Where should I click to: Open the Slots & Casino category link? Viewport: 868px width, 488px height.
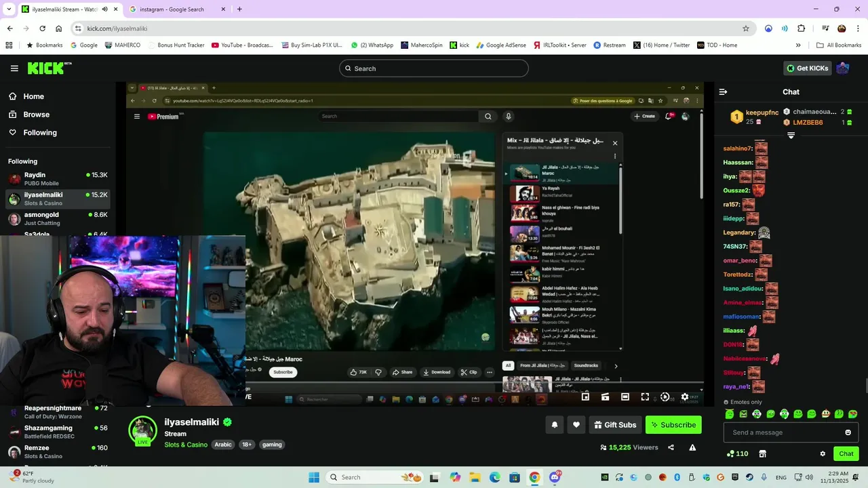pyautogui.click(x=186, y=445)
